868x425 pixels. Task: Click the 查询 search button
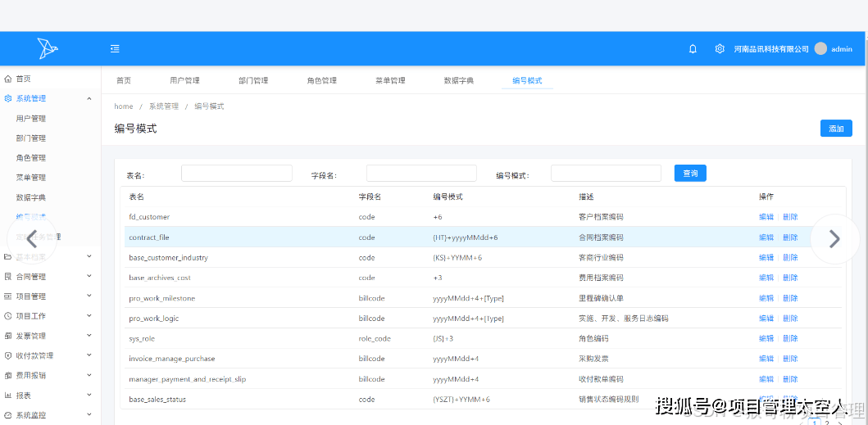click(690, 174)
